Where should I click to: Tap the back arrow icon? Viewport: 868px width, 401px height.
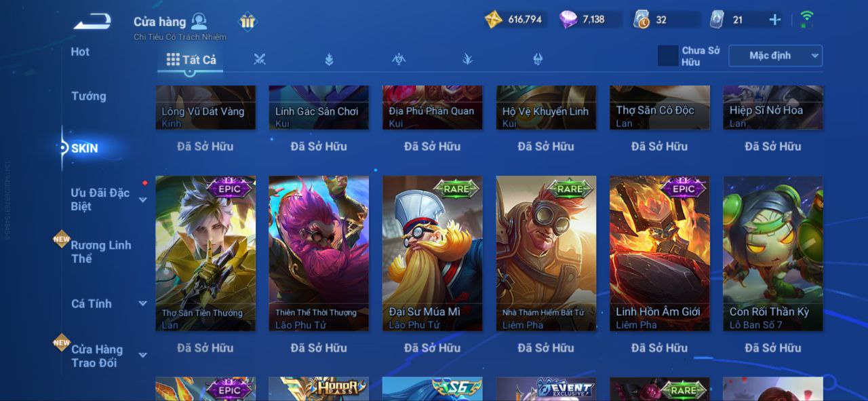(x=92, y=22)
